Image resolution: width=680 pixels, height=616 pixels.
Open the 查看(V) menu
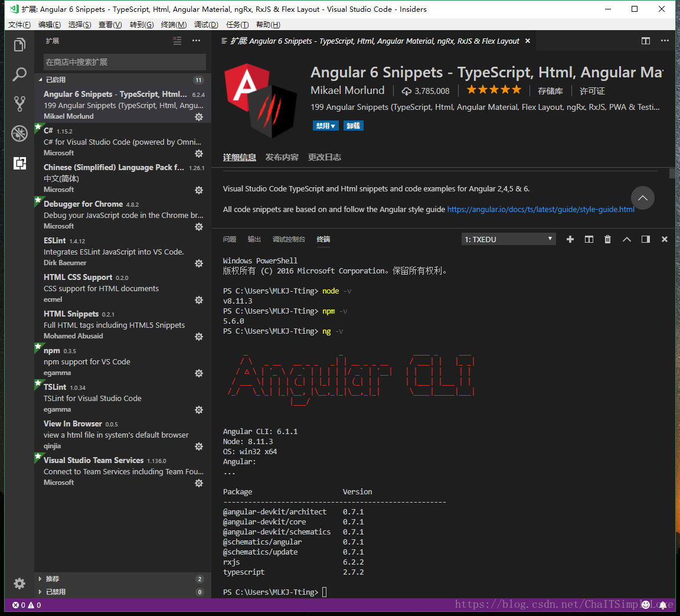[110, 25]
